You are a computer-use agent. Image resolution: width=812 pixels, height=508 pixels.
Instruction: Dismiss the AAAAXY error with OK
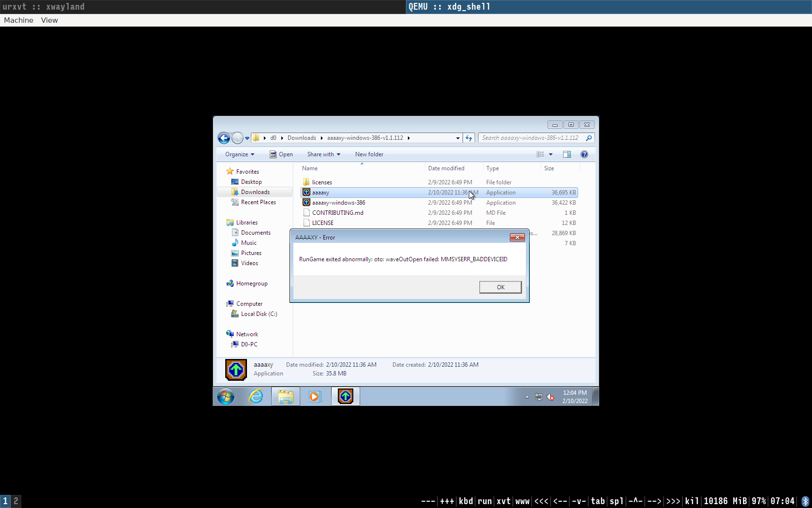(500, 287)
